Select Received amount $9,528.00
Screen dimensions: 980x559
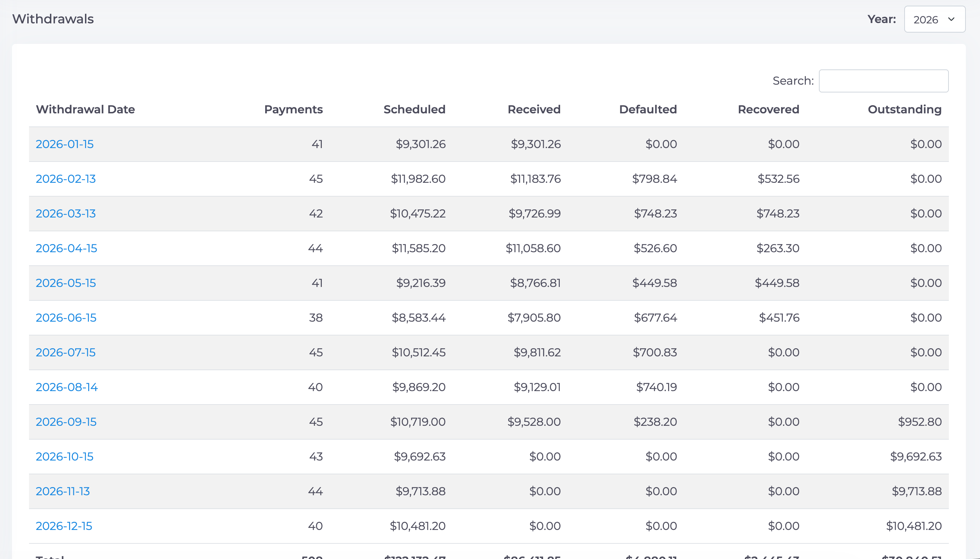click(x=534, y=422)
